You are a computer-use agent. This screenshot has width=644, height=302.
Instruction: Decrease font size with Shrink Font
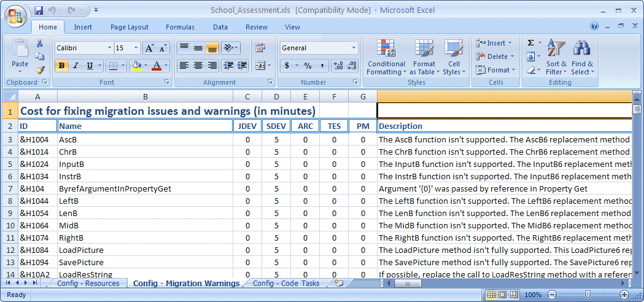pyautogui.click(x=163, y=48)
